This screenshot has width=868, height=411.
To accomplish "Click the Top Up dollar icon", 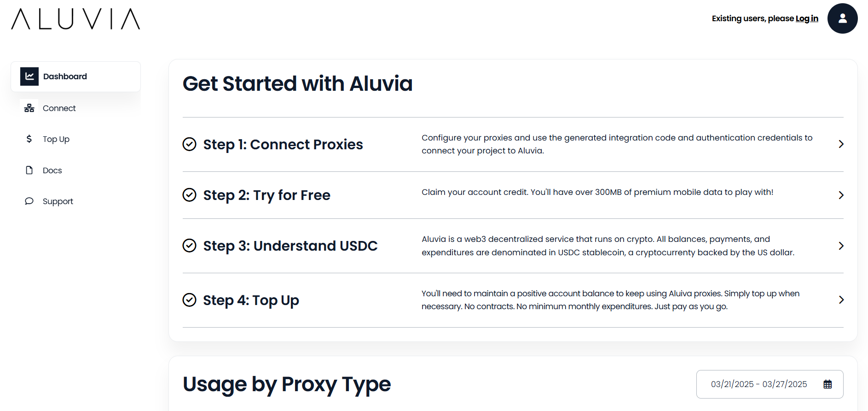I will (29, 139).
